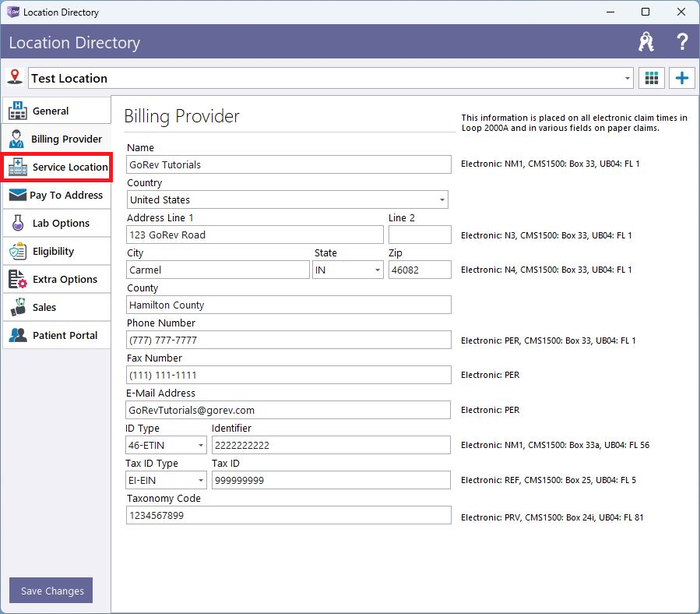Close the Location Directory window
The image size is (700, 614).
(681, 12)
